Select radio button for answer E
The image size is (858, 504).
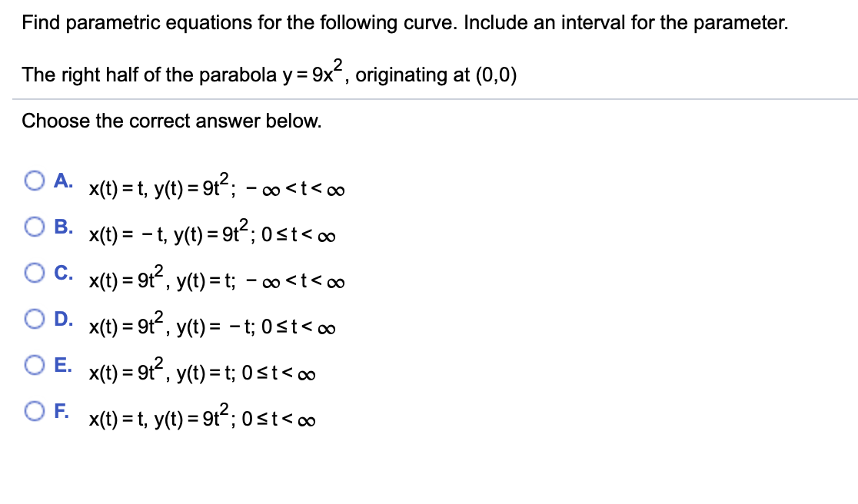pos(35,364)
